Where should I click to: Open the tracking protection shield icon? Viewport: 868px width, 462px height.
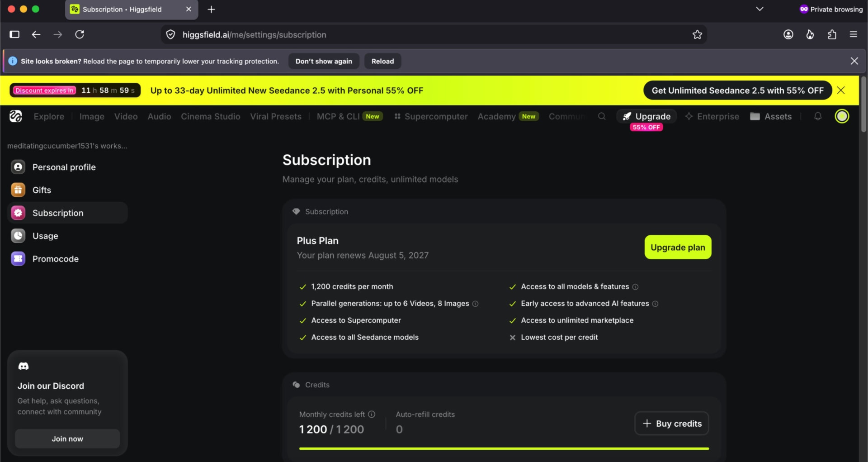(170, 34)
